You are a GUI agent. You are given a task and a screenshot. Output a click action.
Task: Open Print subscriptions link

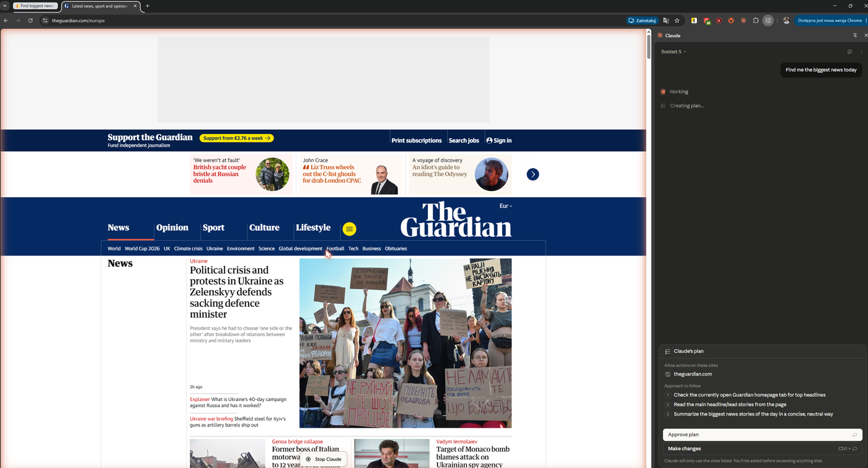point(417,141)
